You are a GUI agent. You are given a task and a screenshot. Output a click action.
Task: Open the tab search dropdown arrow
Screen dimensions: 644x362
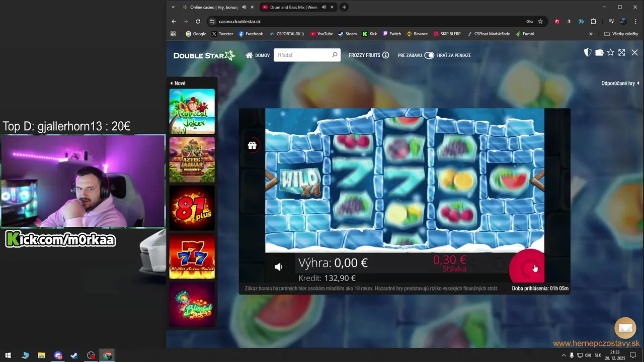[173, 8]
